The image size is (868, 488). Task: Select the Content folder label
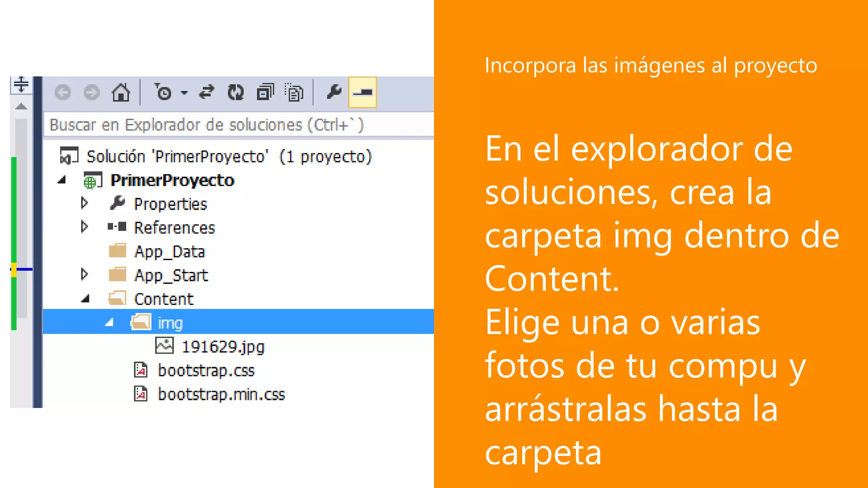pos(164,299)
